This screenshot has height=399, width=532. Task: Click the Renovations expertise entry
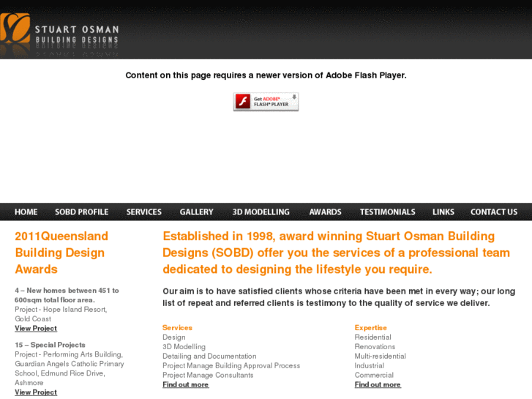pyautogui.click(x=375, y=347)
